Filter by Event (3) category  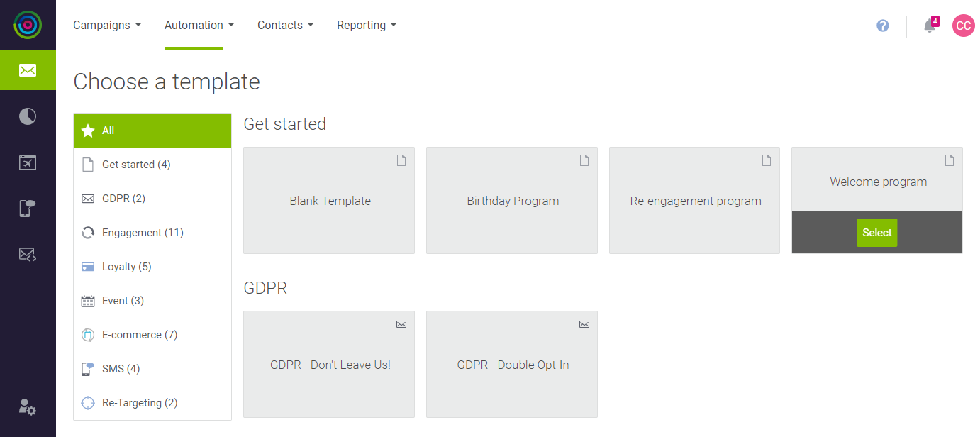pyautogui.click(x=152, y=301)
